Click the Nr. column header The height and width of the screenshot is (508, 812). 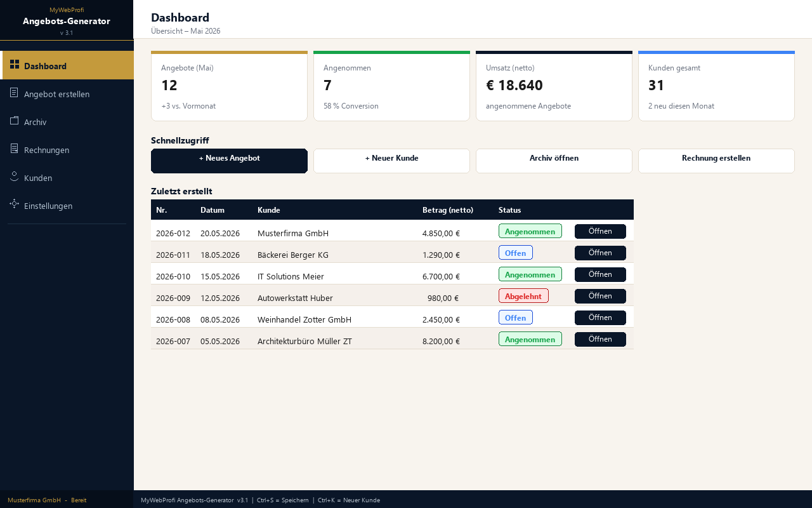(162, 210)
